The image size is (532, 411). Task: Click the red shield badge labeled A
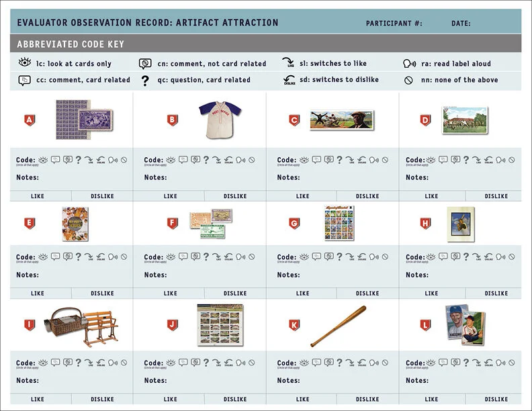(30, 120)
